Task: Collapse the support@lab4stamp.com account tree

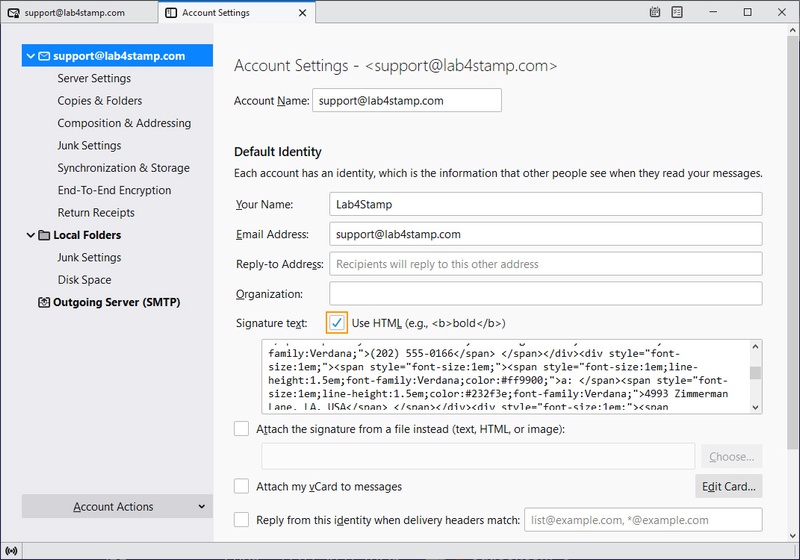Action: click(31, 56)
